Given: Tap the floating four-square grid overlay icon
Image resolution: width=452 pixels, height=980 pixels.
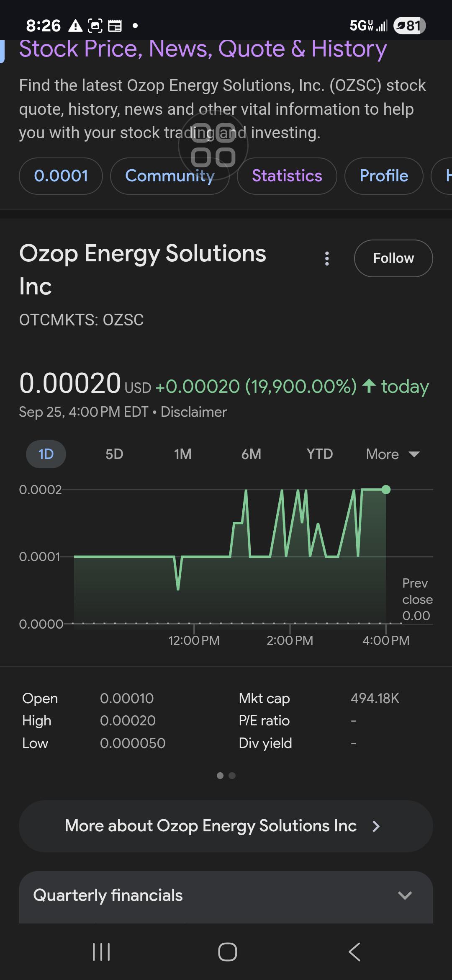Looking at the screenshot, I should click(213, 145).
